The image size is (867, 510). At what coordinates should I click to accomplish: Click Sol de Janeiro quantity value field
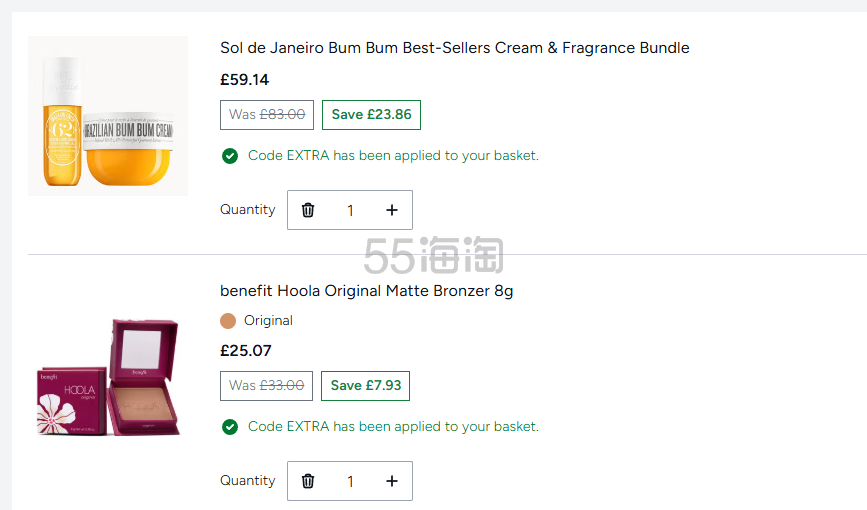pyautogui.click(x=350, y=210)
